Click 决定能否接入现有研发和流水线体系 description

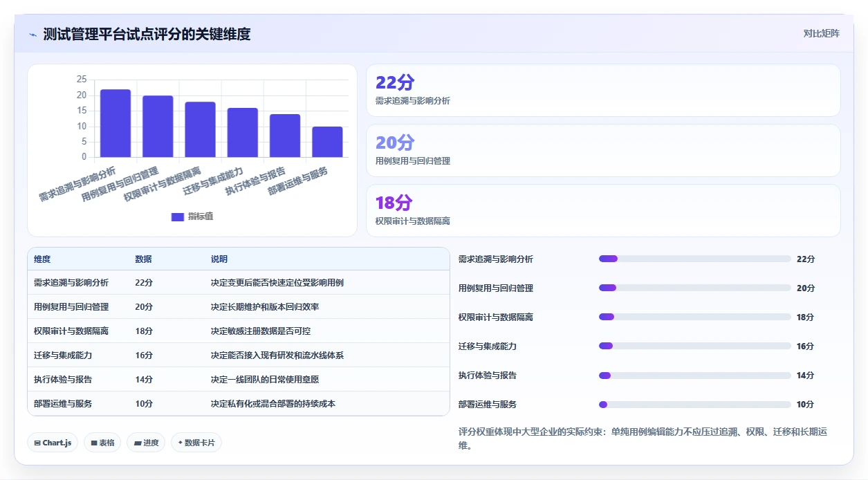click(x=277, y=356)
